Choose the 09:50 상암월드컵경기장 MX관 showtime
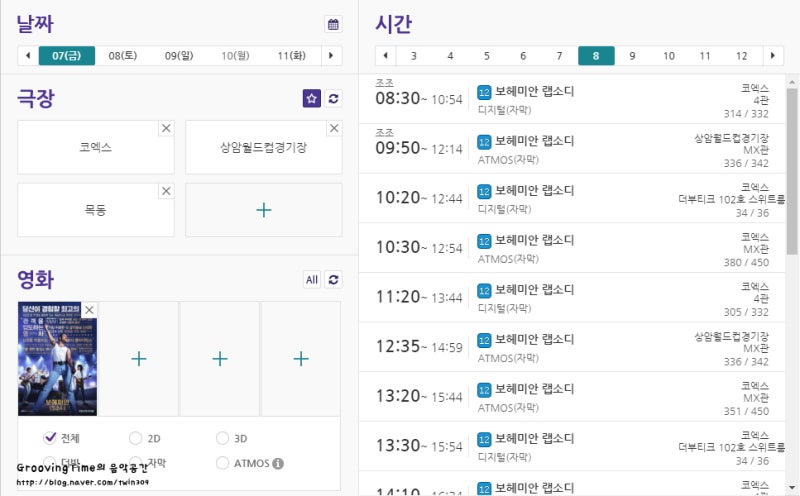The height and width of the screenshot is (496, 800). (x=572, y=148)
